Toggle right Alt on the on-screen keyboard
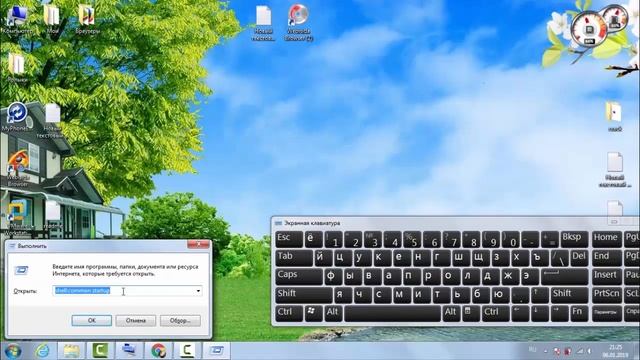Viewport: 640px width, 360px height. [451, 313]
